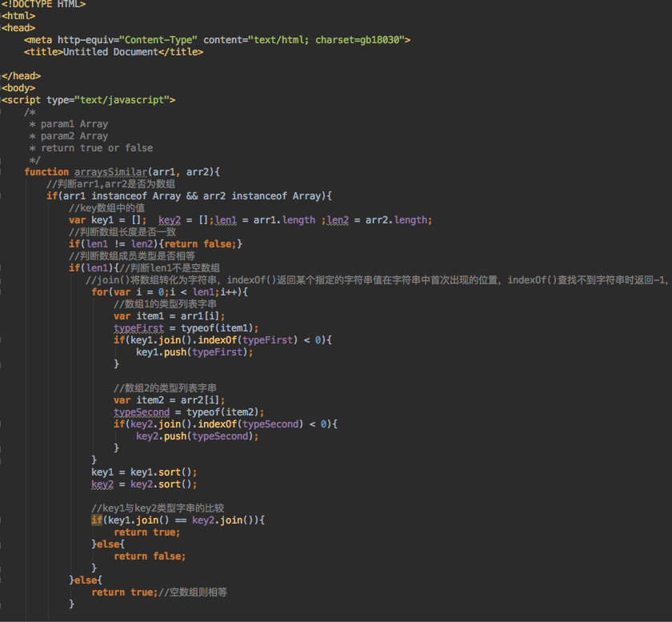
Task: Click the comment 判断数组长度是否一致
Action: pyautogui.click(x=122, y=232)
